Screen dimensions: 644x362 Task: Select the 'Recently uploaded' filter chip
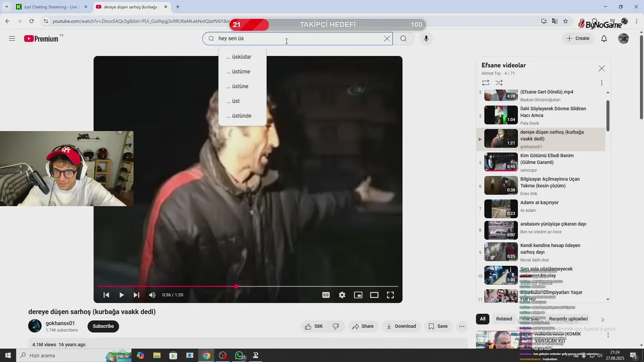pos(569,319)
